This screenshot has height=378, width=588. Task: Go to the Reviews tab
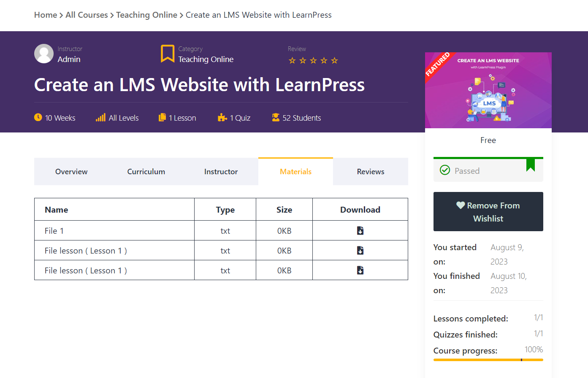coord(371,172)
